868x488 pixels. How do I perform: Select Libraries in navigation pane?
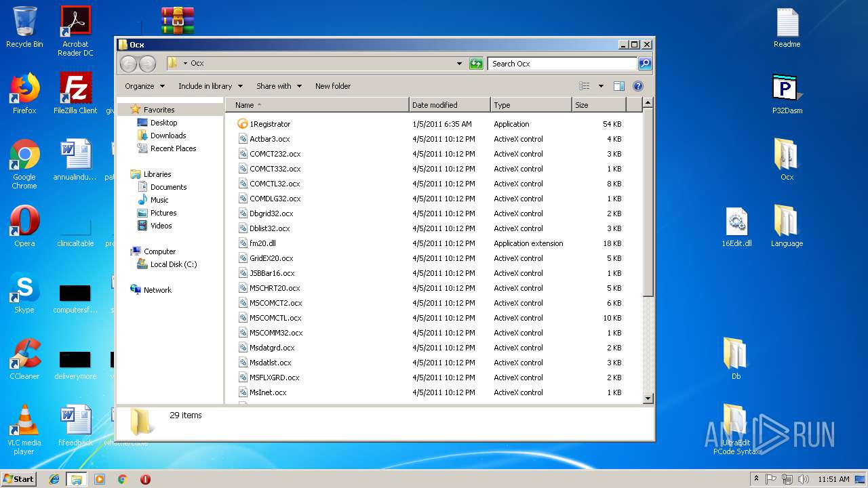[x=157, y=174]
